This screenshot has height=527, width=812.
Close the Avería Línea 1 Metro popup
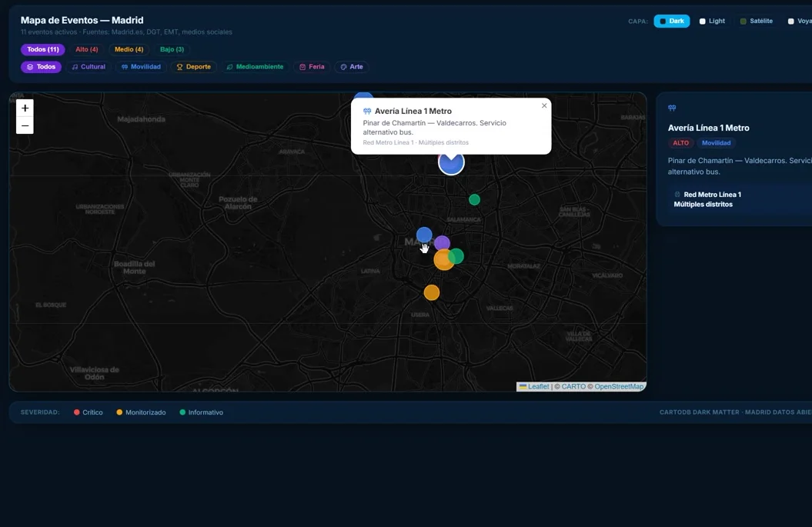[x=544, y=106]
